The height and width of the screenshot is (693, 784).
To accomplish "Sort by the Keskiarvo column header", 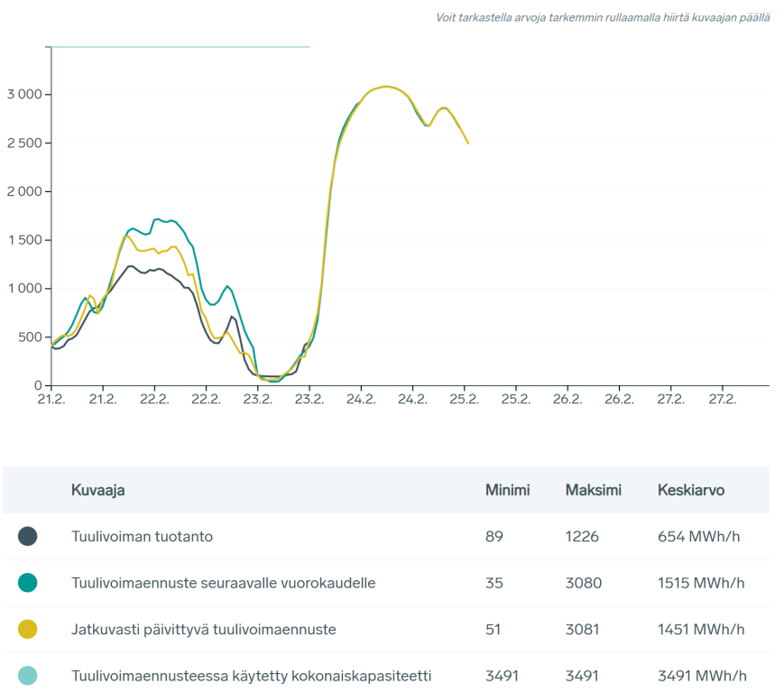I will click(690, 490).
